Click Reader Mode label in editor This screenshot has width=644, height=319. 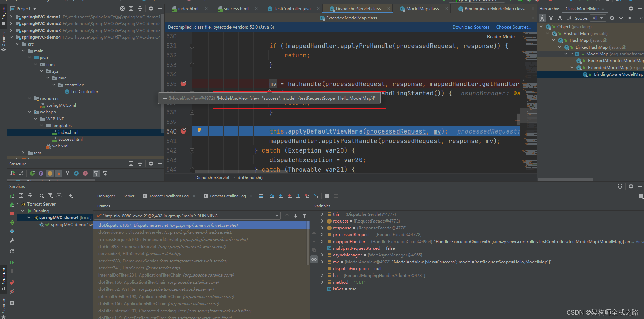[x=501, y=37]
